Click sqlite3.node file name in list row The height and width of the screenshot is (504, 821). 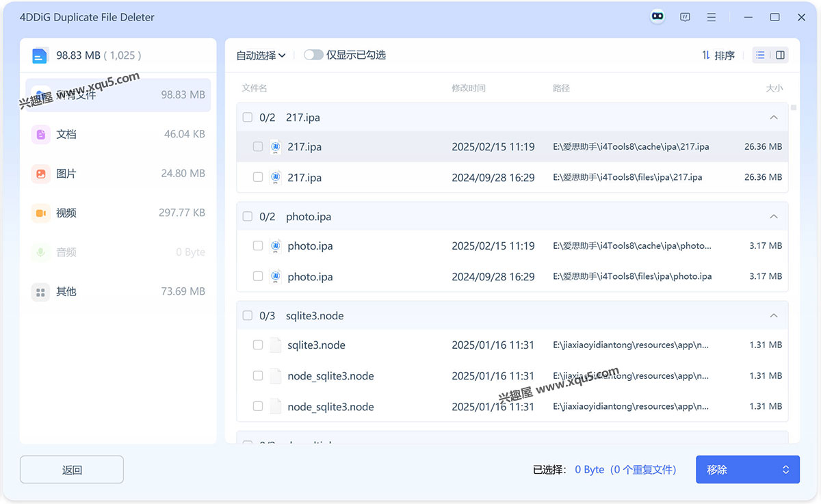point(316,345)
